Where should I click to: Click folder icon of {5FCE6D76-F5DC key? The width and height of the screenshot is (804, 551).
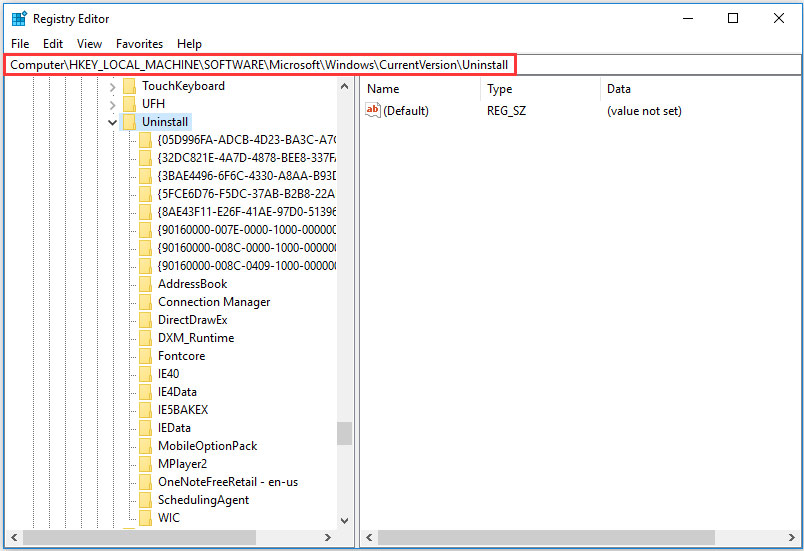pos(146,194)
